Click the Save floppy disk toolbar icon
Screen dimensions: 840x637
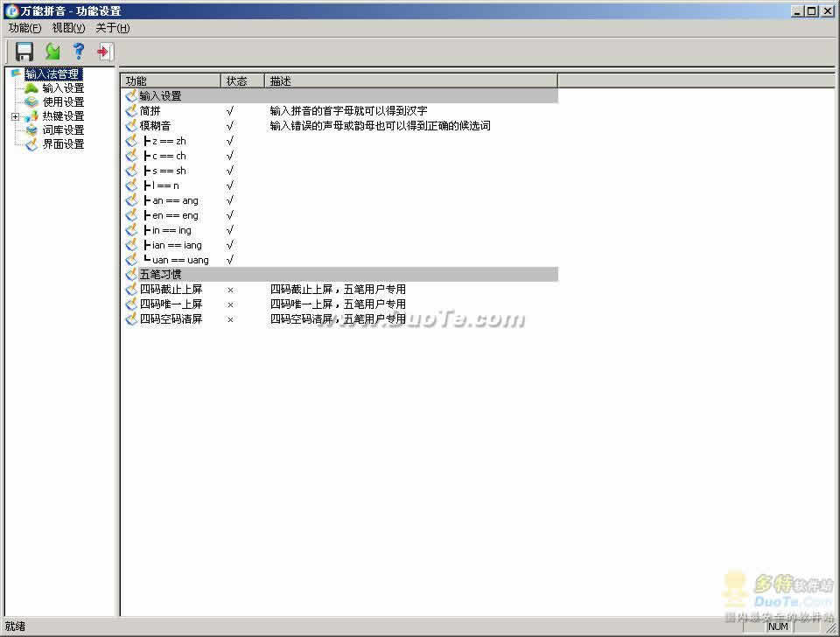pos(24,52)
